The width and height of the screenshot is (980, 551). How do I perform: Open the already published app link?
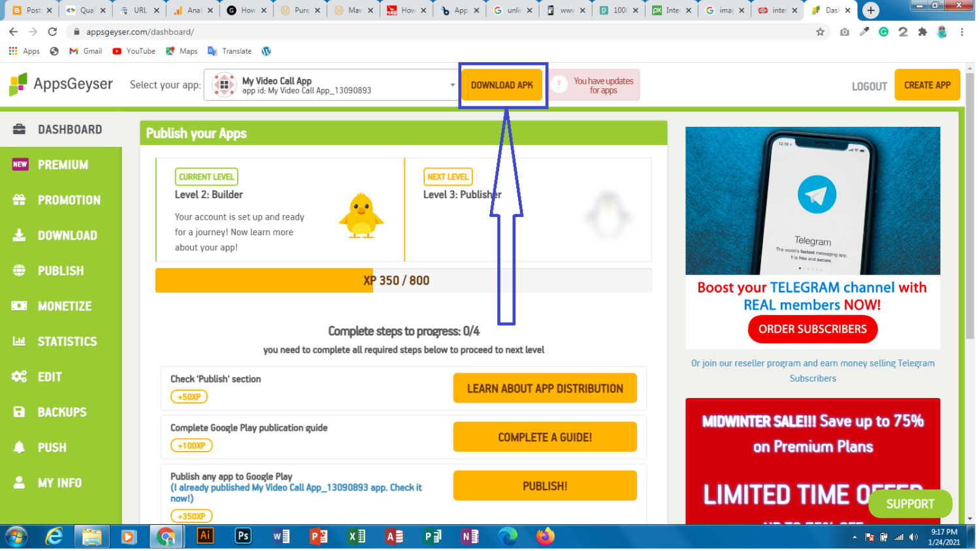tap(296, 488)
